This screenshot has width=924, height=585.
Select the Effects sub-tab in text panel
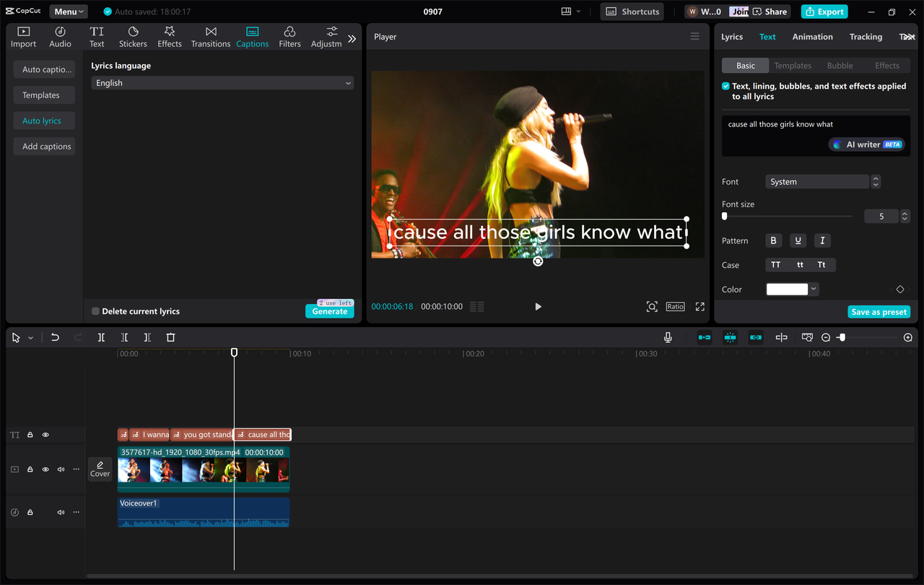point(887,66)
